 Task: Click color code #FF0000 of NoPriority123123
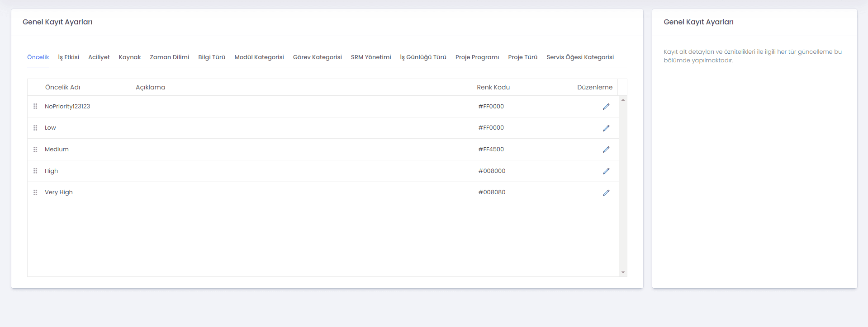pos(491,106)
